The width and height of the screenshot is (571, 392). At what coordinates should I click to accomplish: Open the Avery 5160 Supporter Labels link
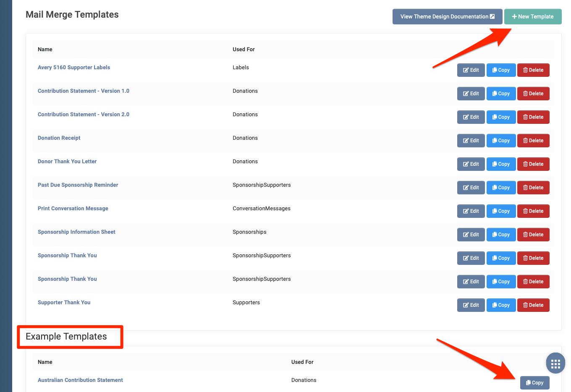74,67
